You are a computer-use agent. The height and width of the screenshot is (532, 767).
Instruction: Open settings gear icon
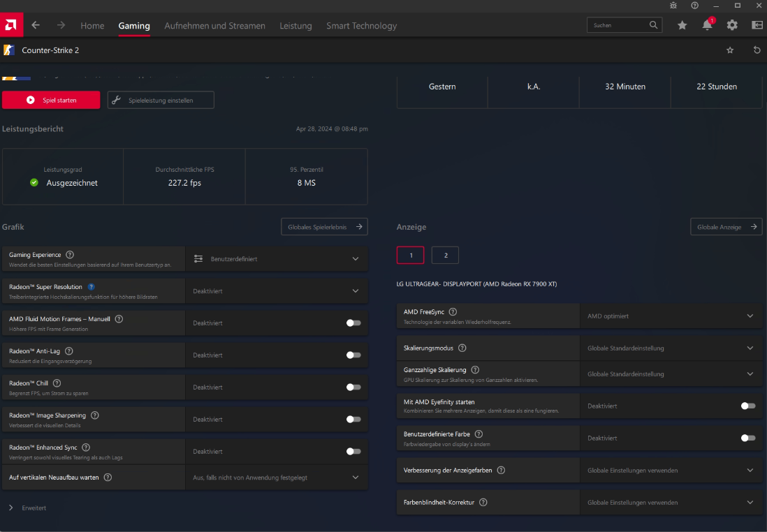click(732, 25)
